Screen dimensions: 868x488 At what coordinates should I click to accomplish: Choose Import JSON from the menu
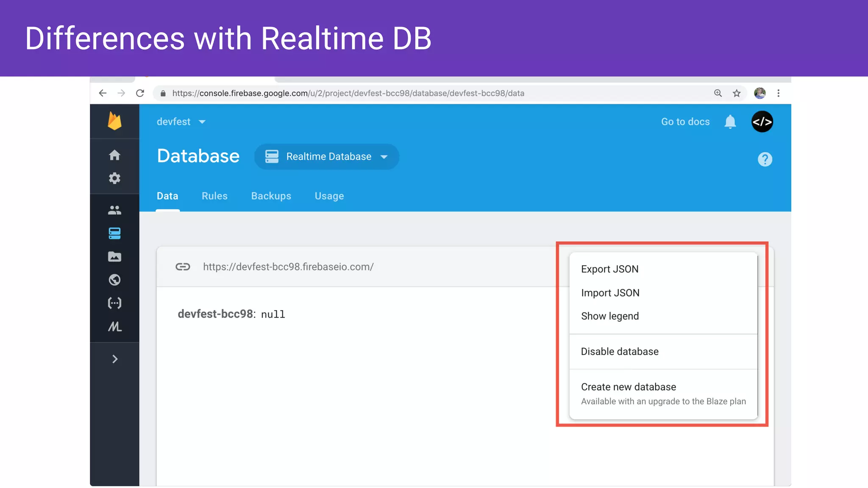(x=663, y=293)
